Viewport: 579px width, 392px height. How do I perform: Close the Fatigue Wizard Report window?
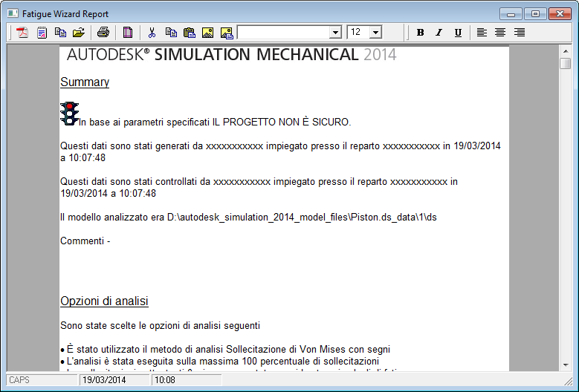(x=560, y=14)
